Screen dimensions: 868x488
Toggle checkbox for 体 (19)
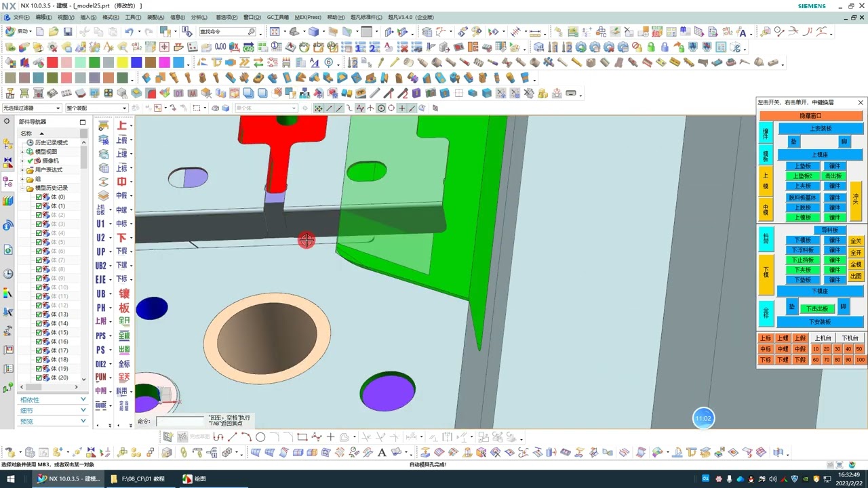(39, 369)
